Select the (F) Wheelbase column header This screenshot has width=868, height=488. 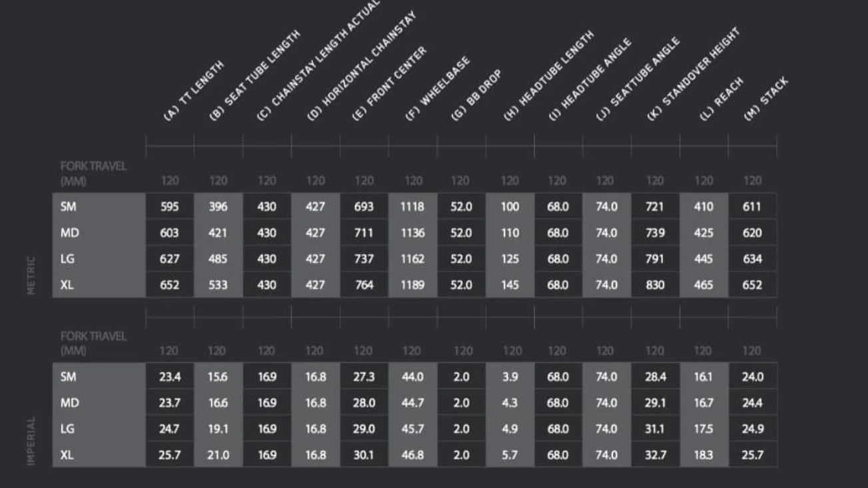(437, 89)
